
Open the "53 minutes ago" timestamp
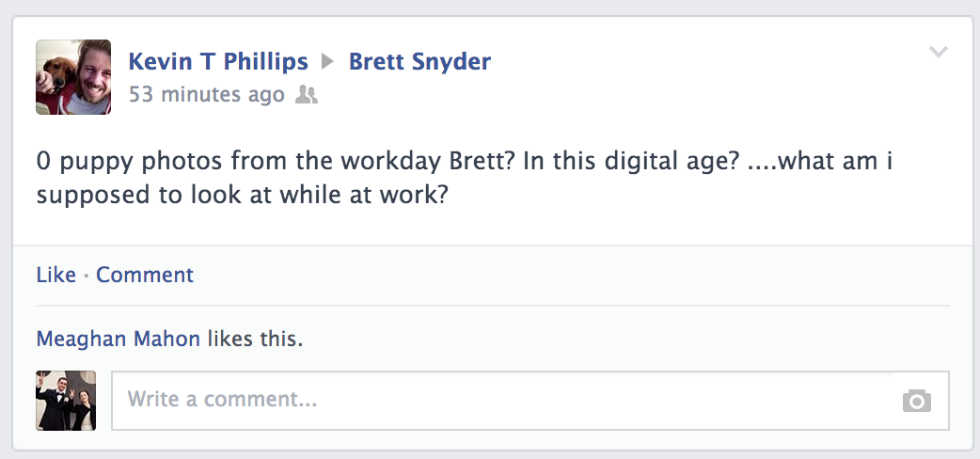pos(206,94)
